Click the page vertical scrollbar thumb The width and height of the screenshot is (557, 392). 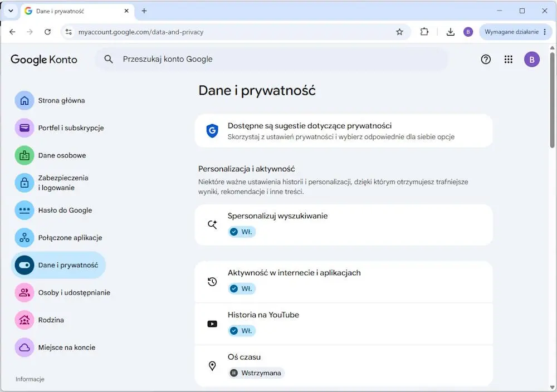(552, 100)
